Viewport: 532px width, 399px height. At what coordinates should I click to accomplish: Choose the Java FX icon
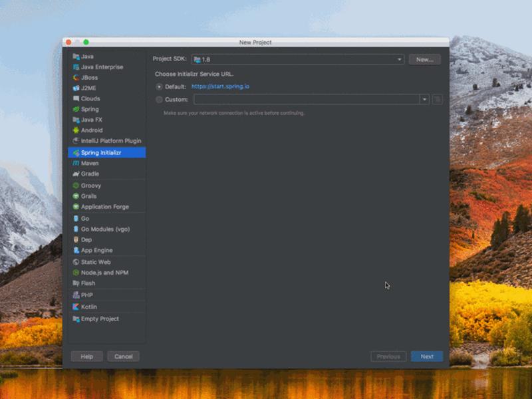coord(76,120)
